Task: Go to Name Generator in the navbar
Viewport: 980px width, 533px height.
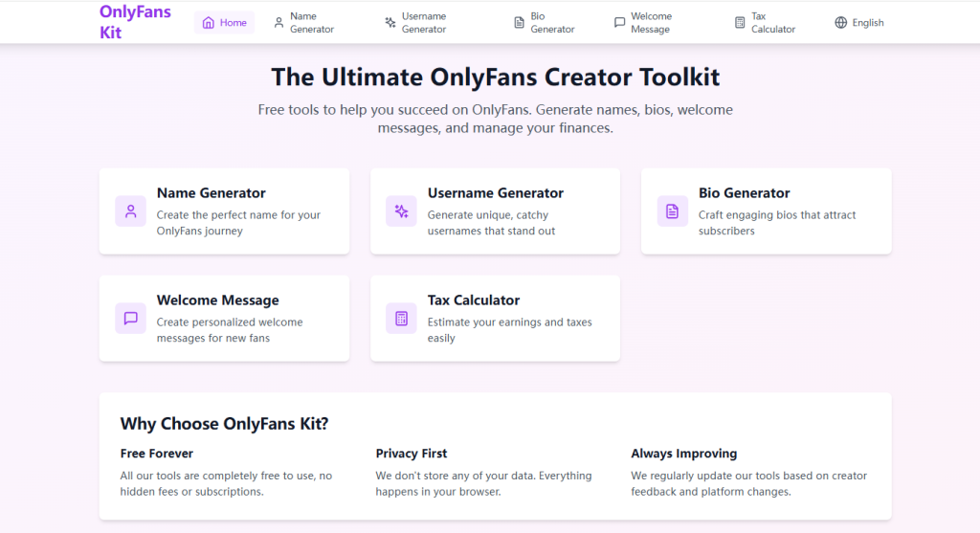Action: [x=311, y=23]
